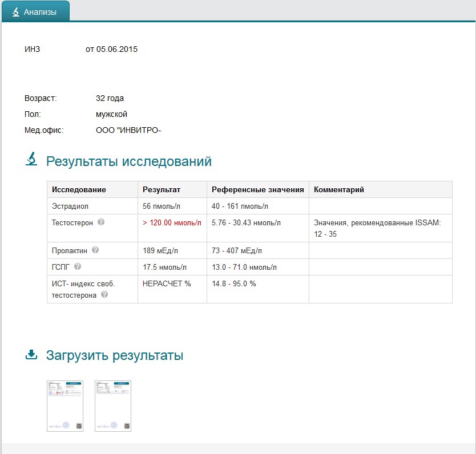Click the Комментарий column header
476x454 pixels.
pos(339,189)
